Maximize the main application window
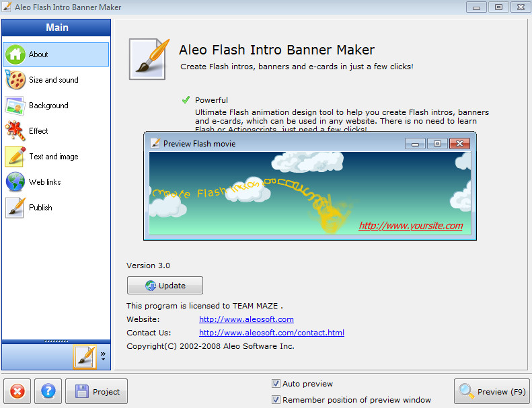This screenshot has height=408, width=532. click(498, 7)
